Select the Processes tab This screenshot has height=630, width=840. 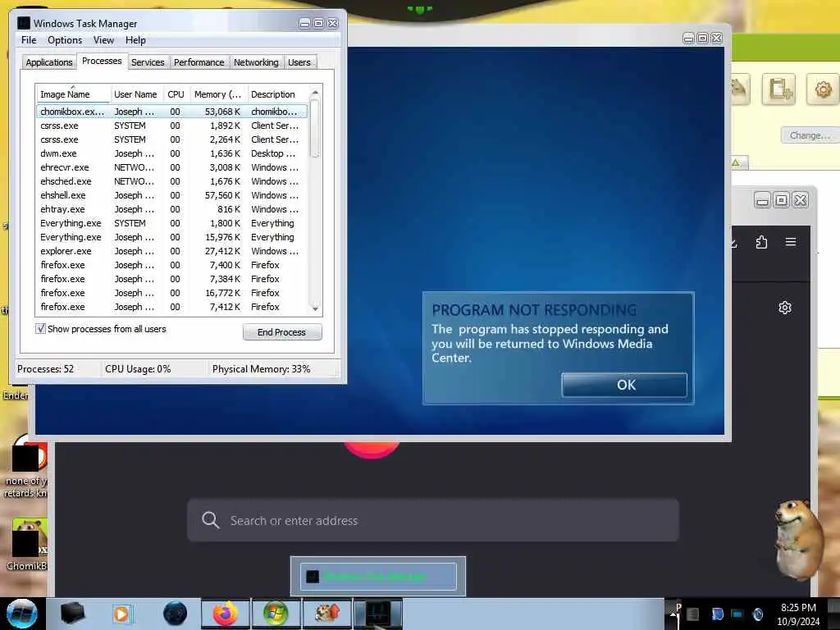coord(102,61)
